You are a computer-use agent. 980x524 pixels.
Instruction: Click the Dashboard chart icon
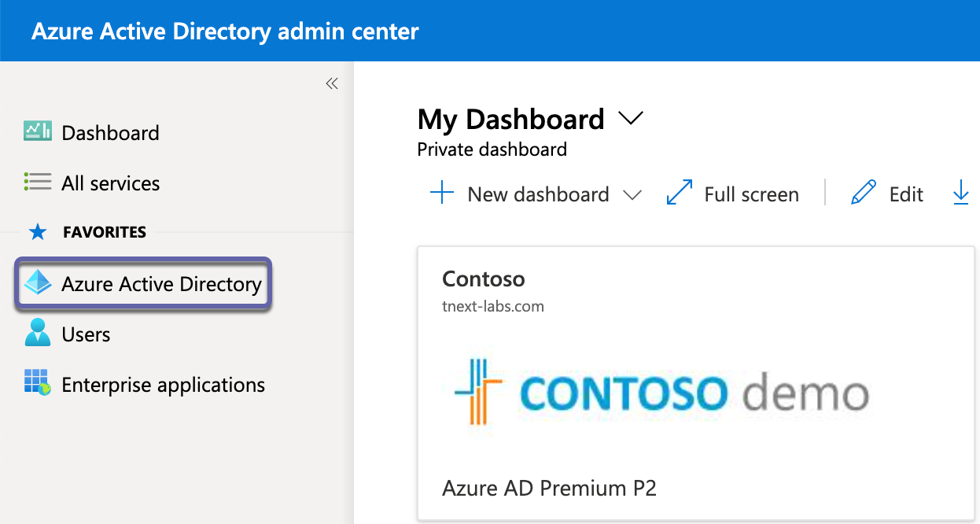(x=38, y=131)
